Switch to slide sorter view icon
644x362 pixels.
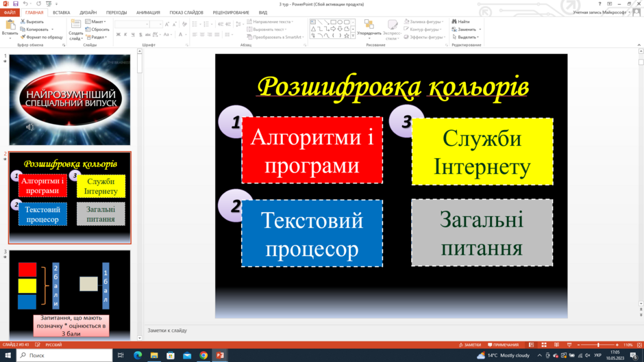544,345
